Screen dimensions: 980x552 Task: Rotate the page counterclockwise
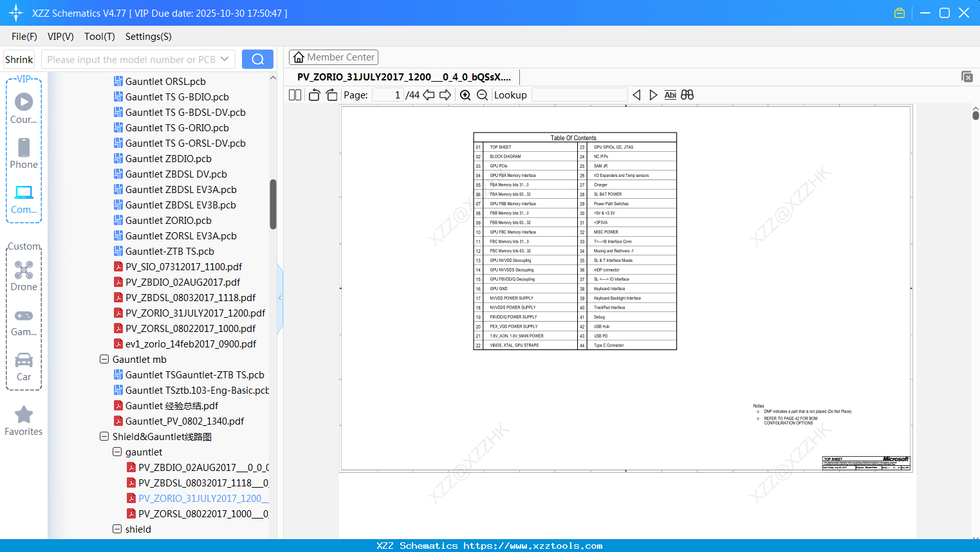[x=315, y=95]
